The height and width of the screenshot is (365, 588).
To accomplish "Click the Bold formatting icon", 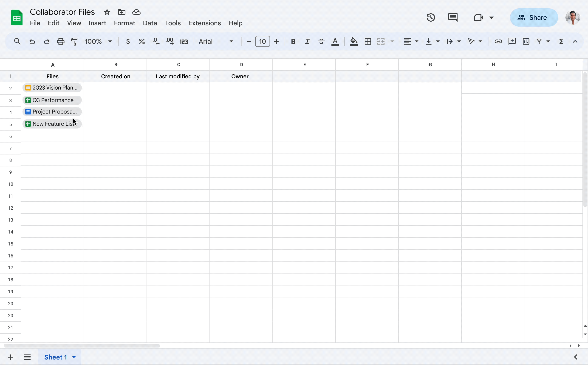I will click(293, 41).
